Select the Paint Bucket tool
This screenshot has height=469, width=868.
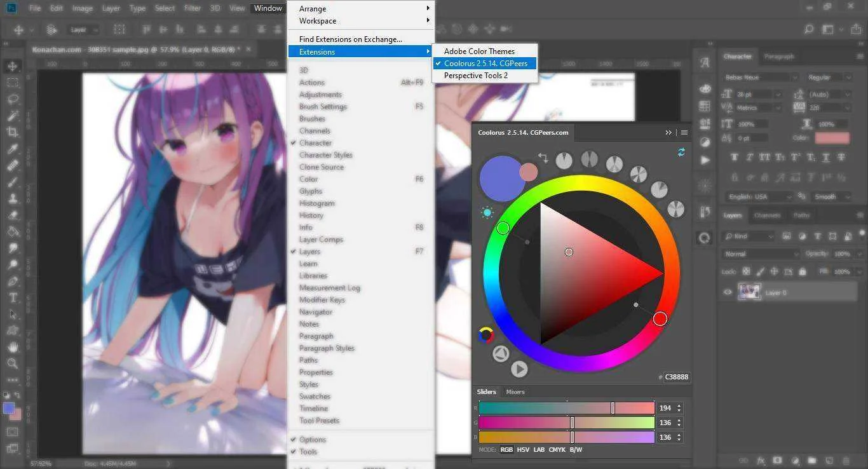(12, 231)
